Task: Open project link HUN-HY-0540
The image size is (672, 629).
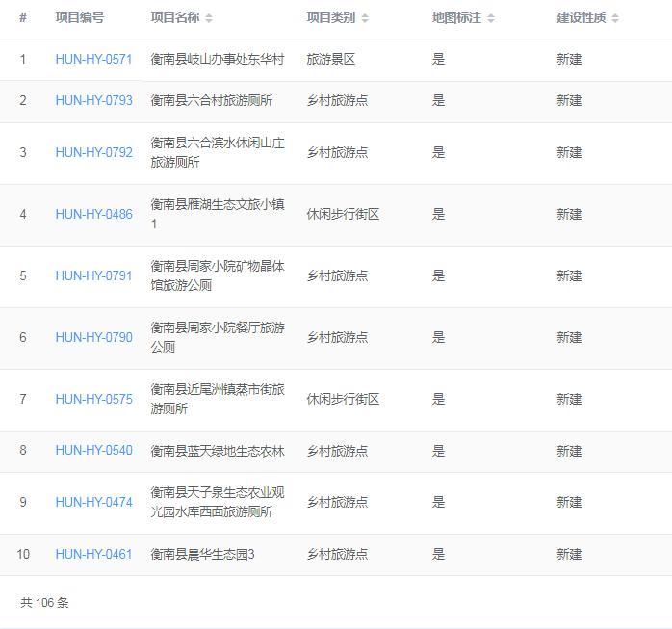Action: [93, 451]
